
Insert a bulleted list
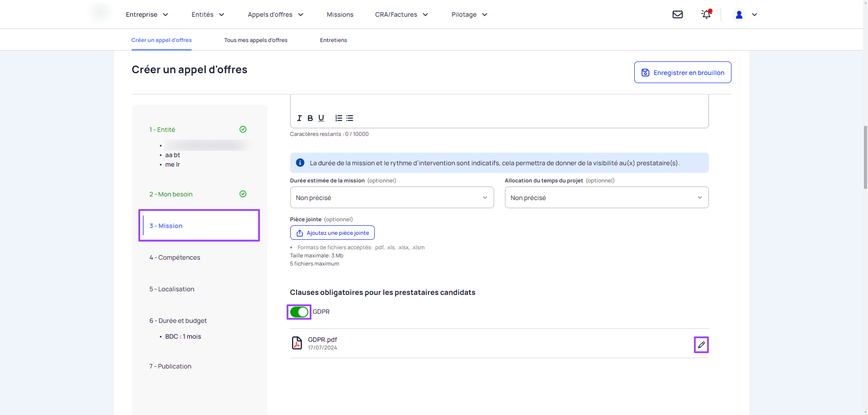(350, 118)
